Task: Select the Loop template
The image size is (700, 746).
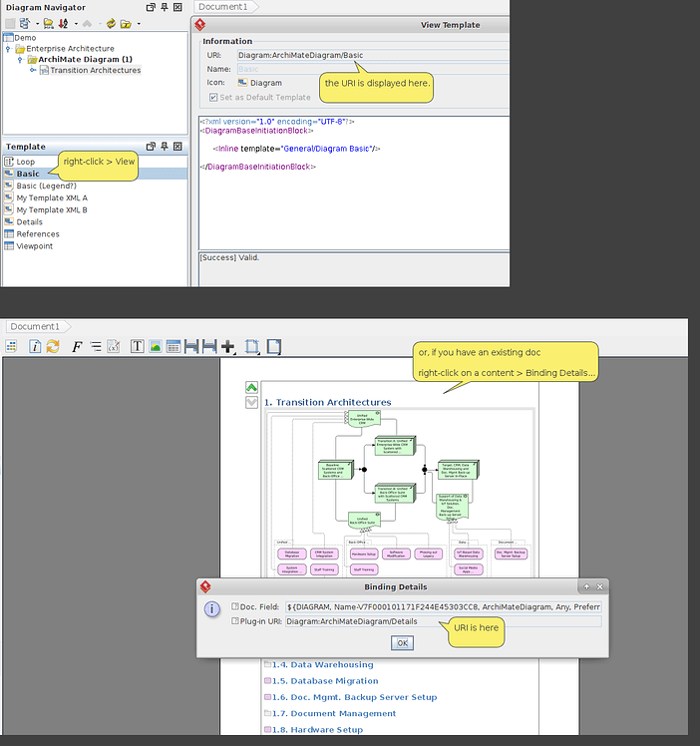Action: click(x=26, y=162)
